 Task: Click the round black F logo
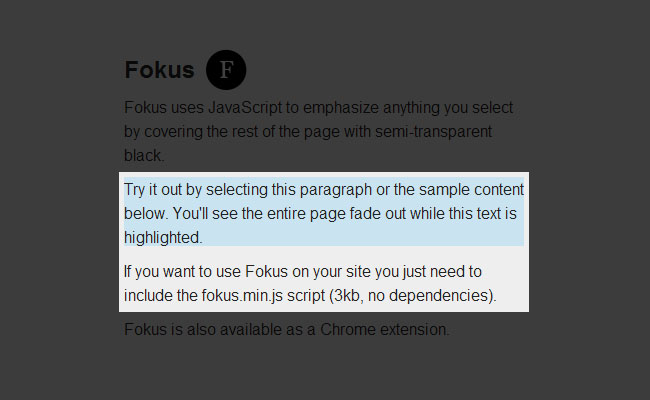pos(226,70)
